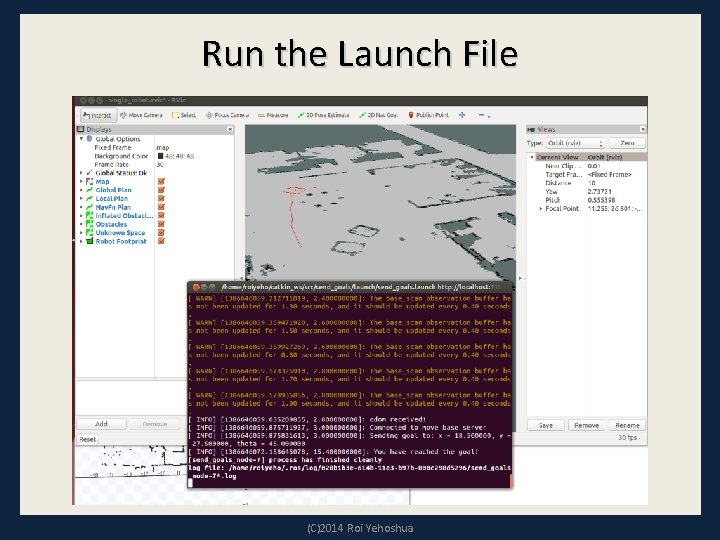Collapse the Global Options tree node
The image size is (720, 540).
point(81,139)
